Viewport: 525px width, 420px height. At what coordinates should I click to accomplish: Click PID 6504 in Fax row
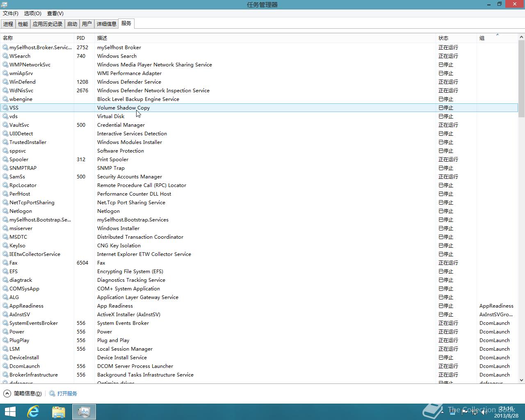click(82, 263)
